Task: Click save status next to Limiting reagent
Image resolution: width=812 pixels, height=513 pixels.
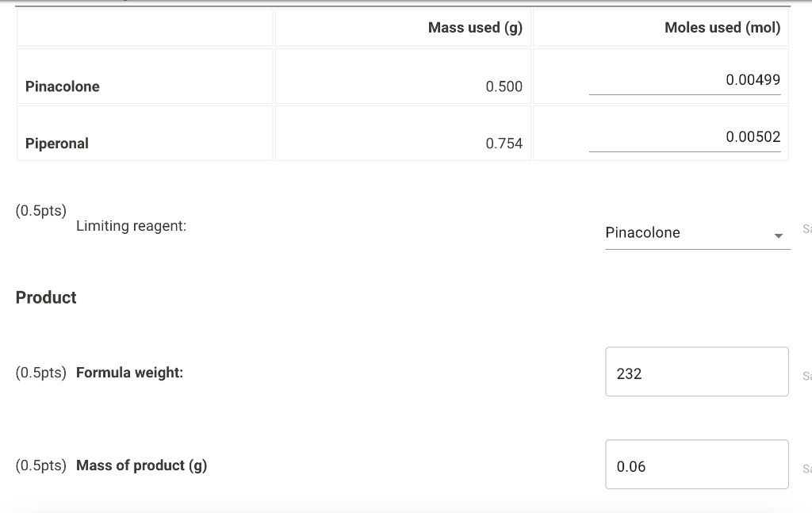Action: click(806, 229)
